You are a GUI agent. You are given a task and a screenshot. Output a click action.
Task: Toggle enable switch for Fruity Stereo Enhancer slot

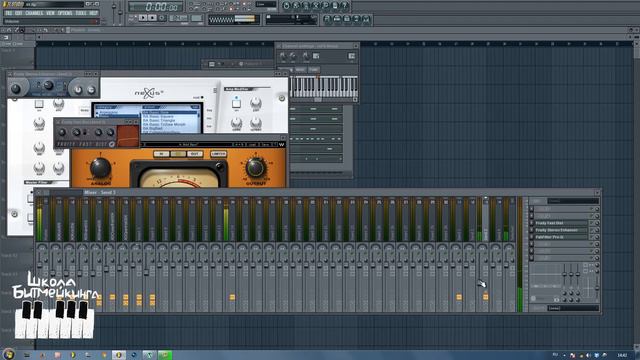click(531, 230)
